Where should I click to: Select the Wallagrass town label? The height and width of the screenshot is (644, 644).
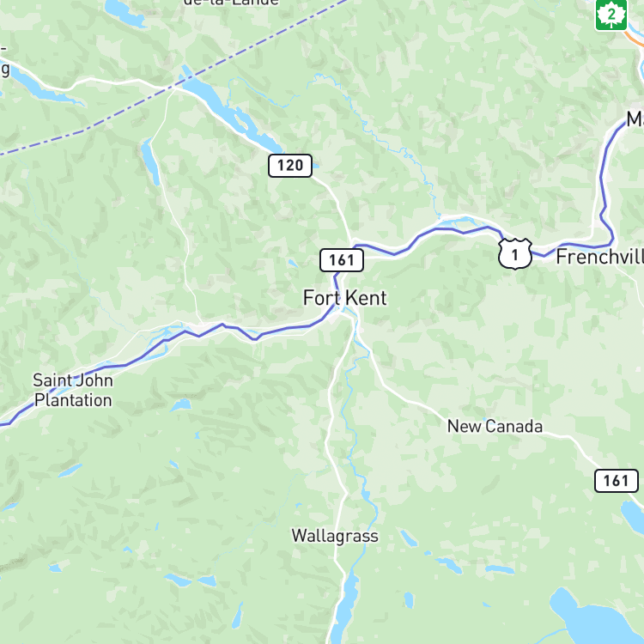click(x=335, y=536)
